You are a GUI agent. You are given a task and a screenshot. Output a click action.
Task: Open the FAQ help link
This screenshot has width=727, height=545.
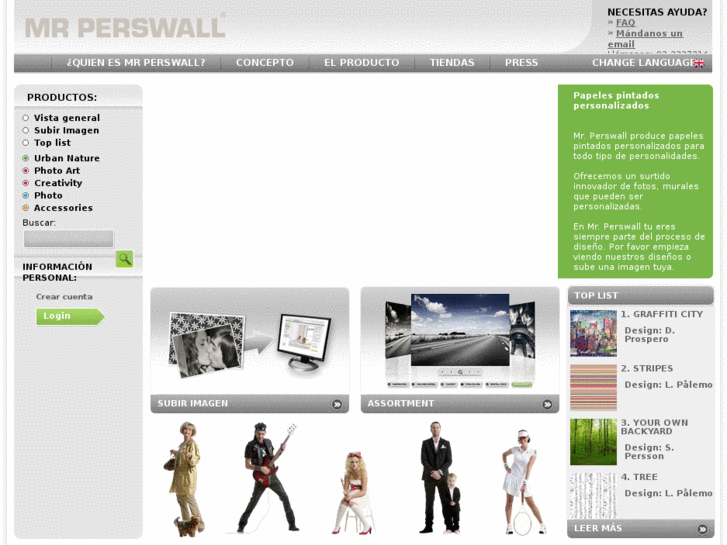(x=625, y=22)
